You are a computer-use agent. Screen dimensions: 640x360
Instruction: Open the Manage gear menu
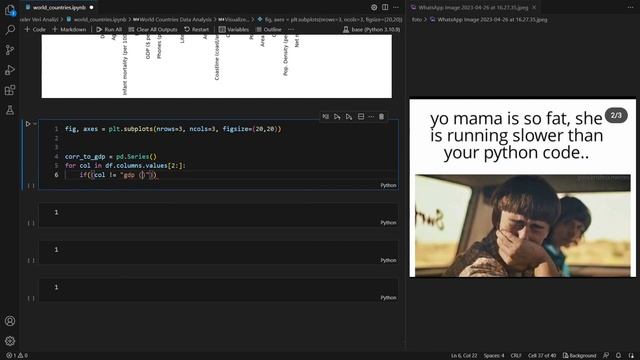(10, 340)
